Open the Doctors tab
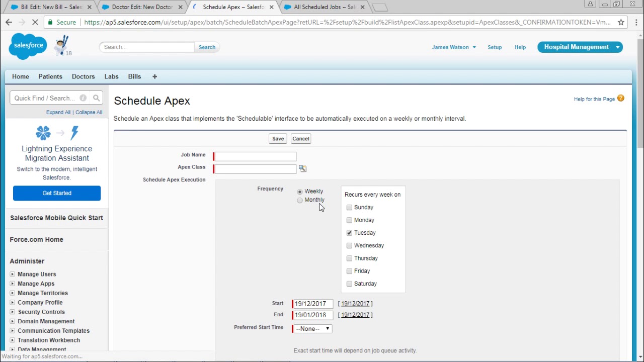 (84, 76)
